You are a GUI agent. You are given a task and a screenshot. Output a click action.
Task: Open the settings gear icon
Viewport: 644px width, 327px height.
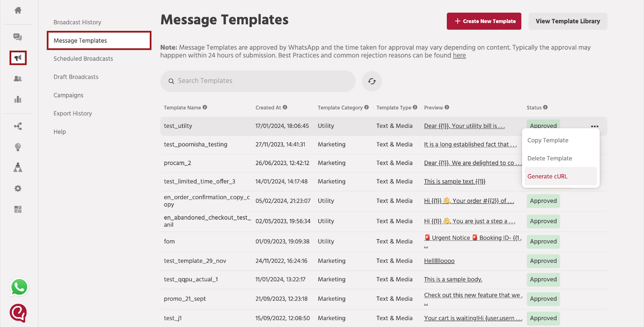coord(18,188)
